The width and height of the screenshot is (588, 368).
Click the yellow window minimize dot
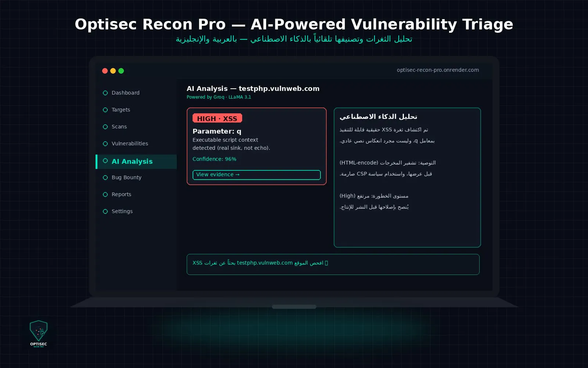tap(113, 71)
